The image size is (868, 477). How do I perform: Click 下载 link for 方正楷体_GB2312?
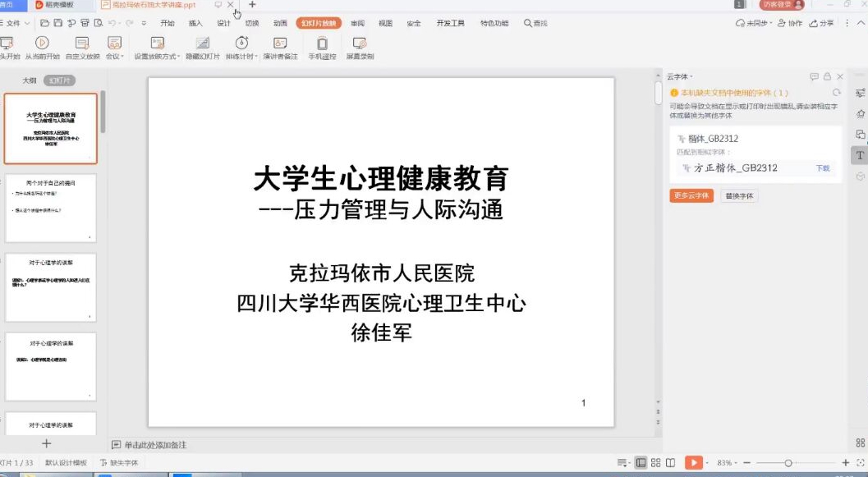pyautogui.click(x=822, y=168)
